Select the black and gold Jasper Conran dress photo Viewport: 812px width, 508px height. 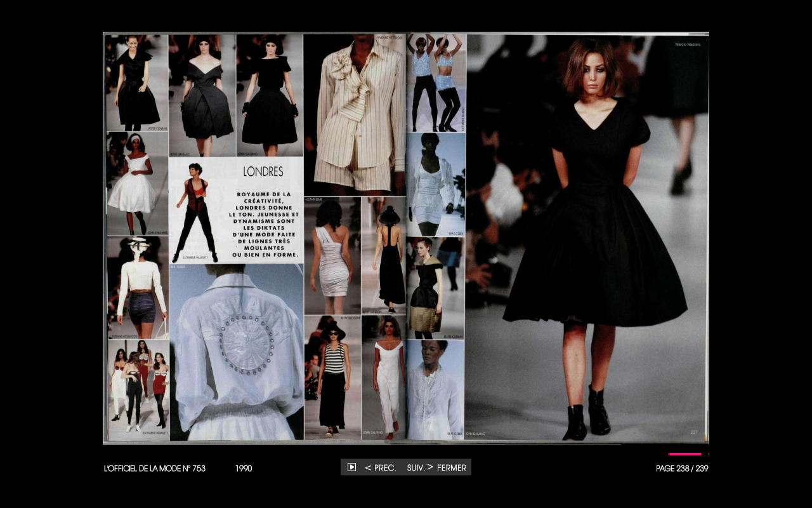pos(435,288)
